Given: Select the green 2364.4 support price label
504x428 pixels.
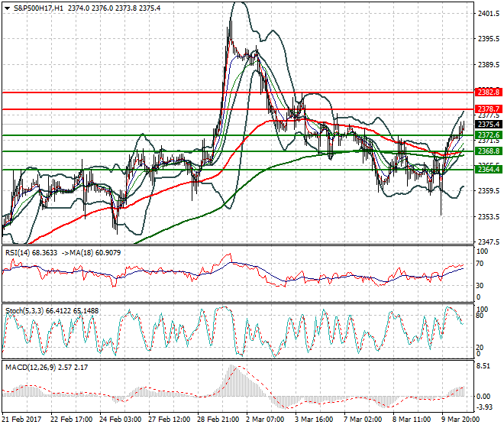Looking at the screenshot, I should [x=488, y=169].
